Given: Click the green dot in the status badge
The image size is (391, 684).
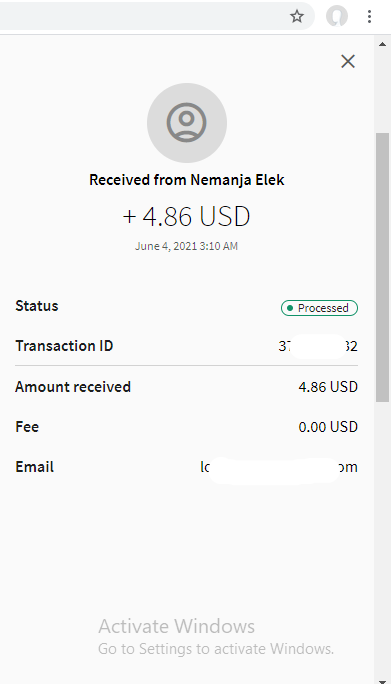Looking at the screenshot, I should pyautogui.click(x=290, y=308).
